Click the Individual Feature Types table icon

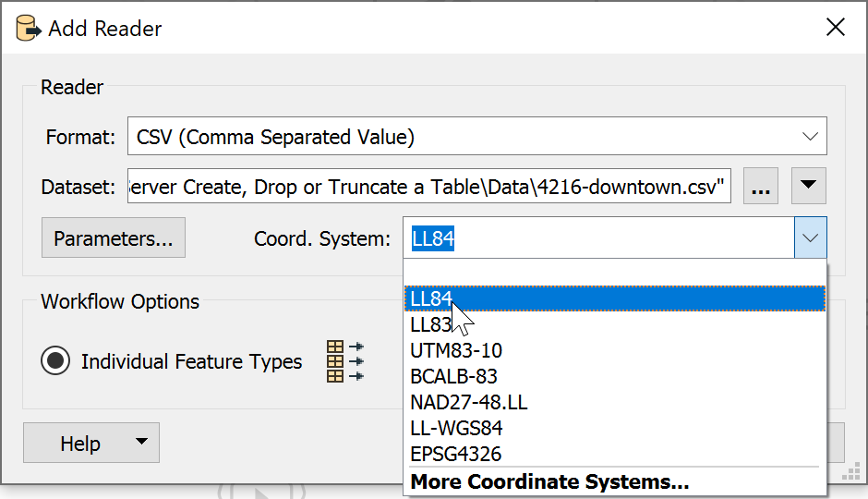coord(344,361)
